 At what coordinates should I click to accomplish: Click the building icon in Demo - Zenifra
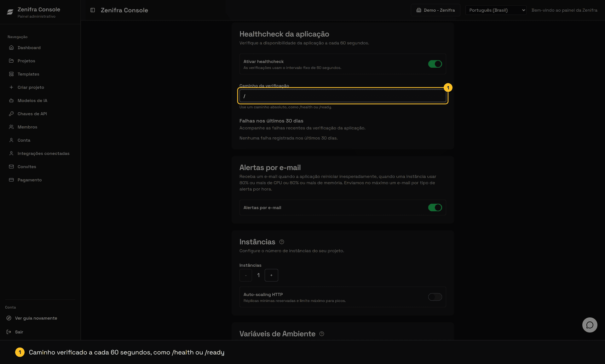[x=419, y=10]
